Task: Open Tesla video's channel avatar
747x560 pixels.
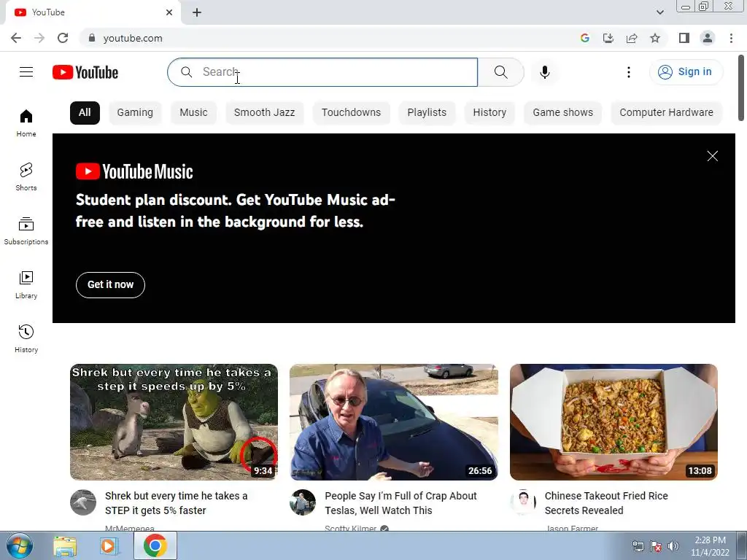Action: click(303, 502)
